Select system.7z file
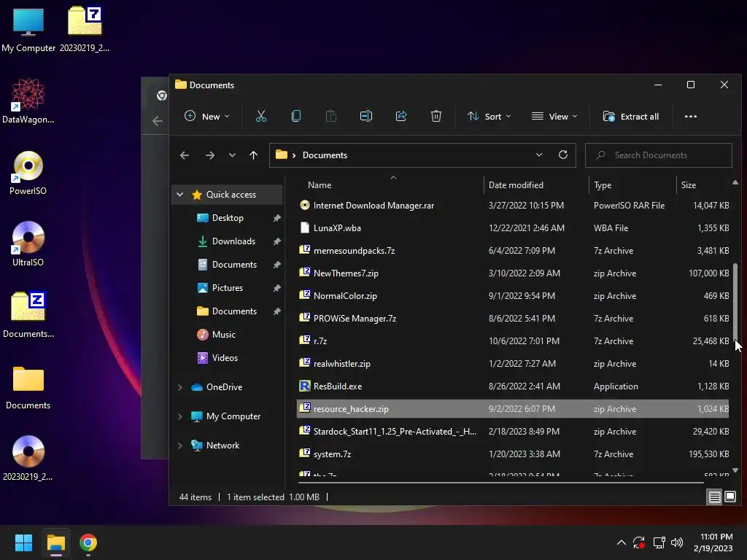This screenshot has width=747, height=560. point(513,454)
